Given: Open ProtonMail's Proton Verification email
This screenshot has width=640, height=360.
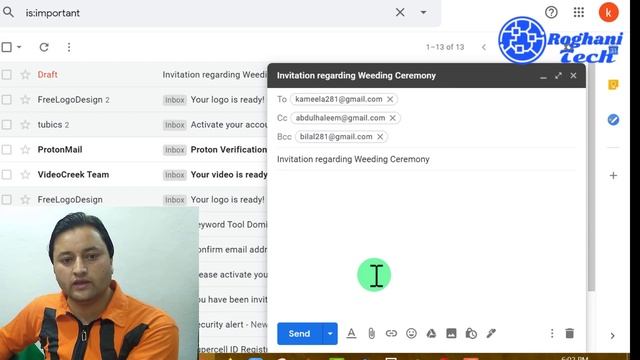Looking at the screenshot, I should (229, 150).
